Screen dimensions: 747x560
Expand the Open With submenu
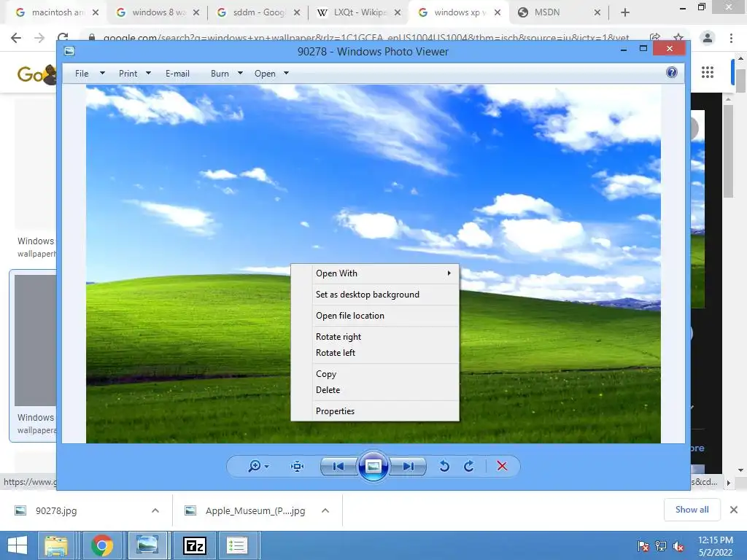click(x=375, y=273)
